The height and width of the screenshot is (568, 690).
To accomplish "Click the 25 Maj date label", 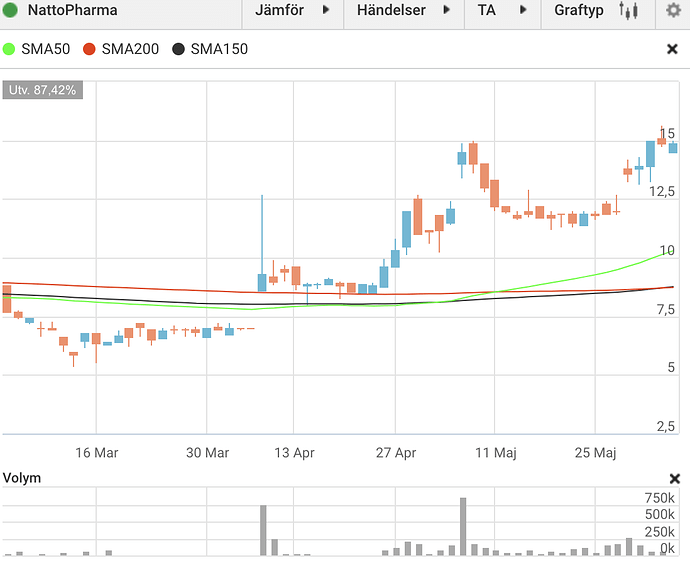I will [595, 453].
